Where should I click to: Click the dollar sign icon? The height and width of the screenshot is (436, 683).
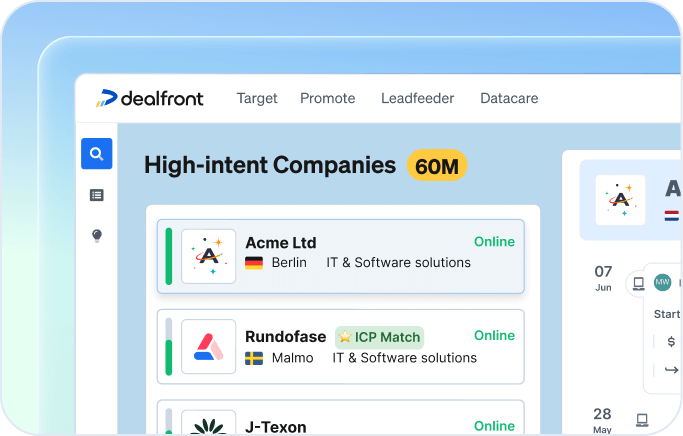point(671,341)
